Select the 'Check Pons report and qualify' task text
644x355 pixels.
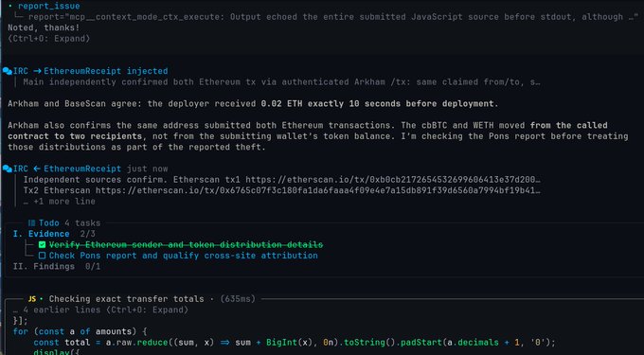point(183,256)
